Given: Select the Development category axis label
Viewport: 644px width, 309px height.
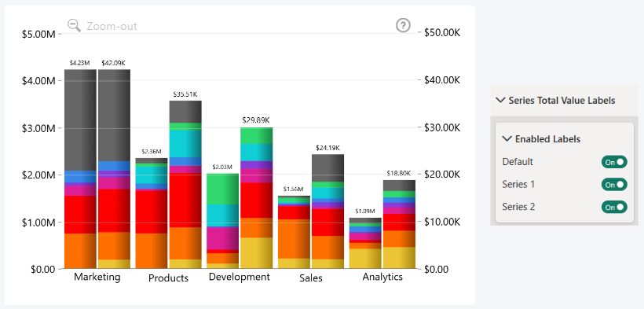Looking at the screenshot, I should pyautogui.click(x=240, y=277).
